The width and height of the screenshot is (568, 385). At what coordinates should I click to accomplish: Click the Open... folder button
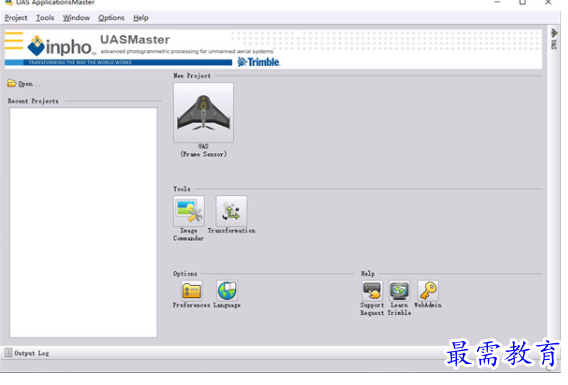click(x=24, y=84)
